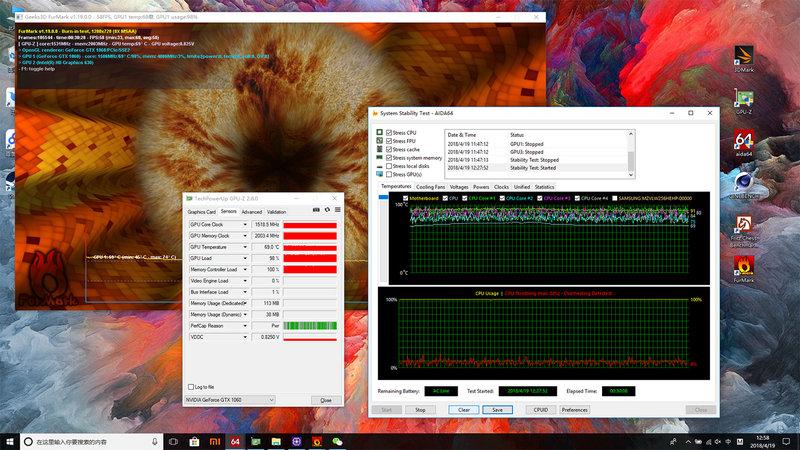Image resolution: width=800 pixels, height=450 pixels.
Task: Click the Windows Start button
Action: [10, 441]
